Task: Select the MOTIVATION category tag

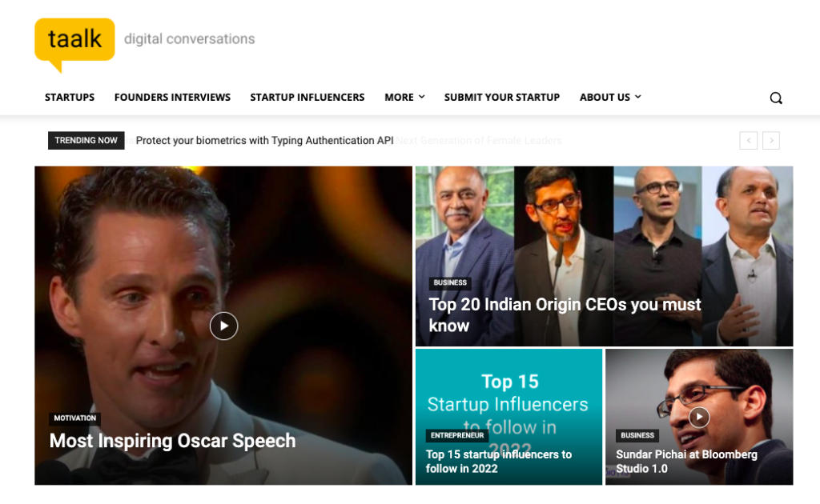Action: tap(74, 418)
